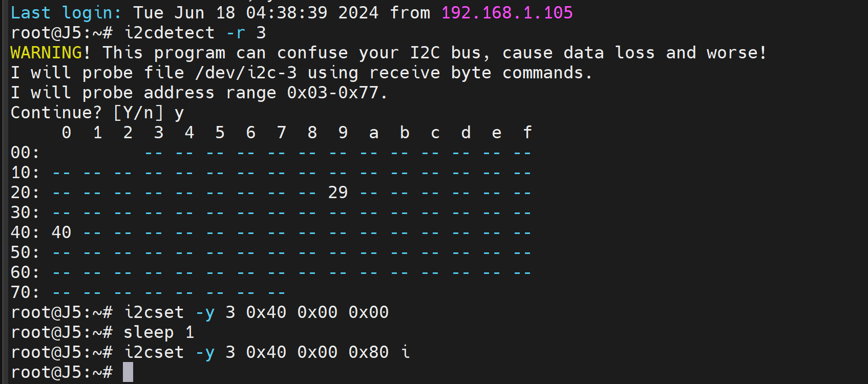
Task: Click row label 00: in the table
Action: coord(25,153)
